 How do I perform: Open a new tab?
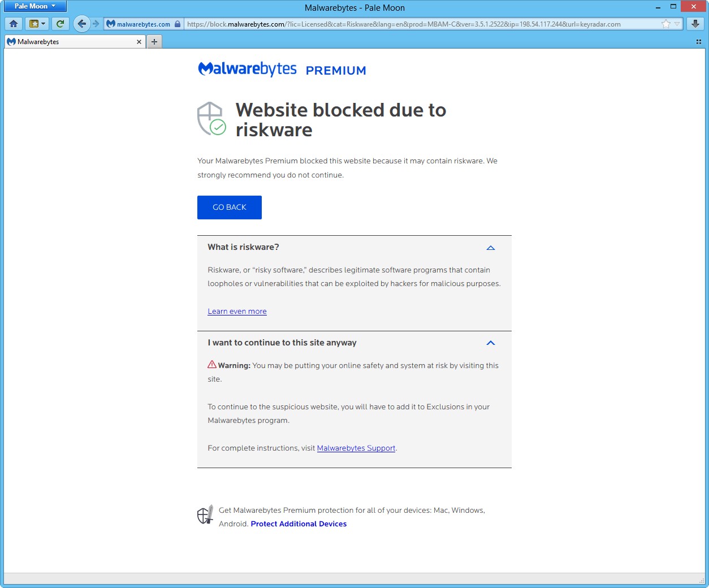(154, 41)
